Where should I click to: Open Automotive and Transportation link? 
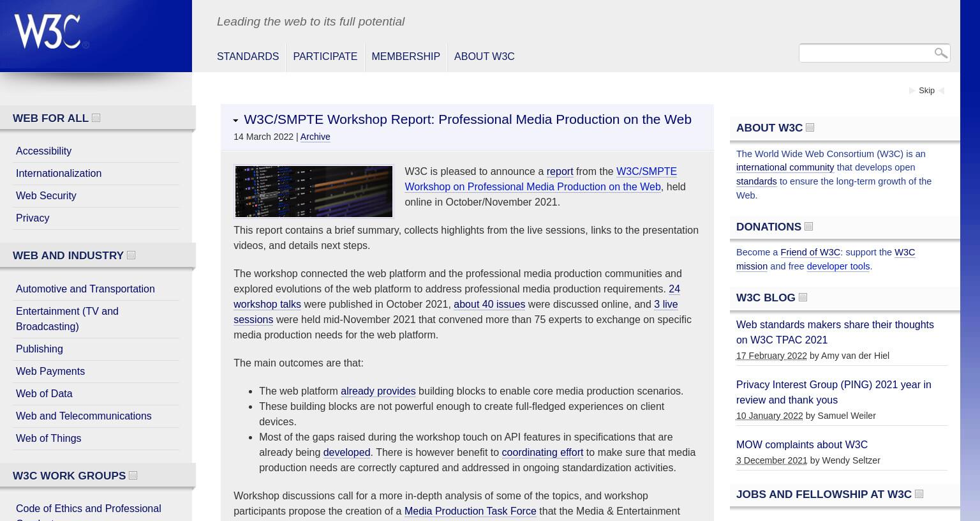[85, 289]
